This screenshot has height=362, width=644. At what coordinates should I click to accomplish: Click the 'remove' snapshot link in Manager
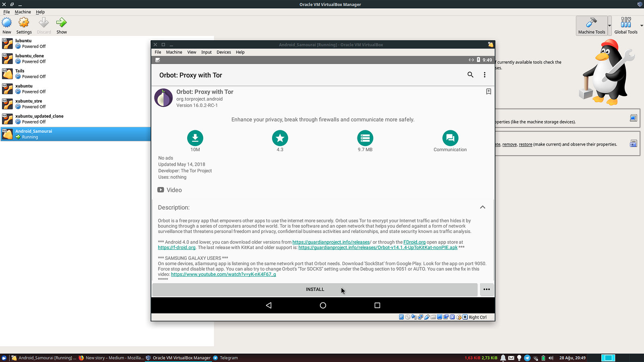[510, 144]
